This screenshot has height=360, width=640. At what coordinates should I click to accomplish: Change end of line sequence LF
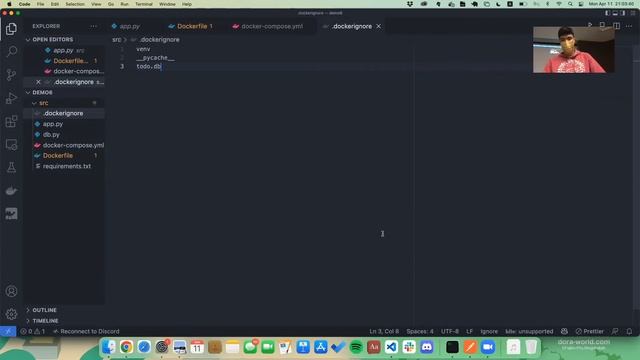pos(469,331)
